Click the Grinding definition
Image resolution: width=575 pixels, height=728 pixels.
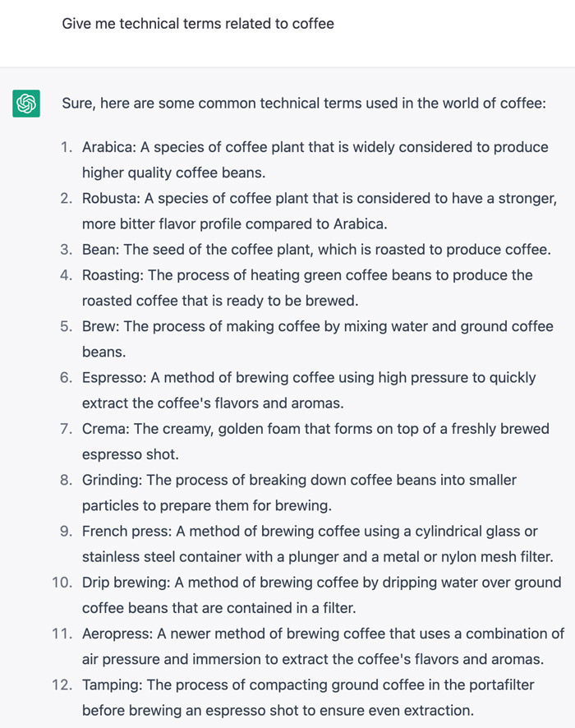point(299,493)
